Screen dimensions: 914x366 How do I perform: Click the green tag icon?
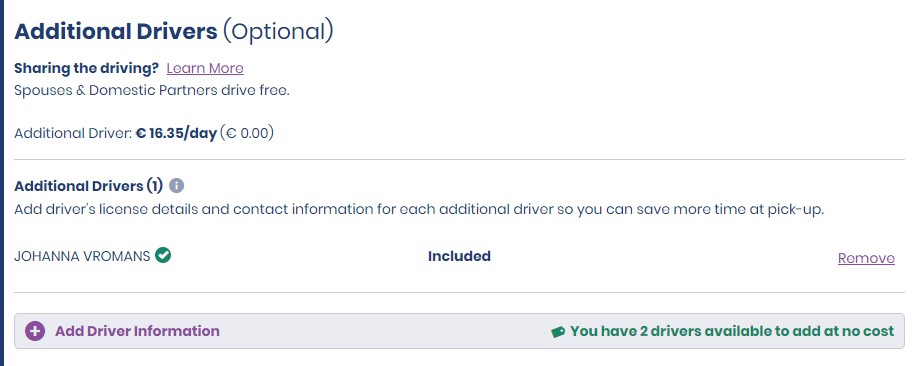point(558,332)
